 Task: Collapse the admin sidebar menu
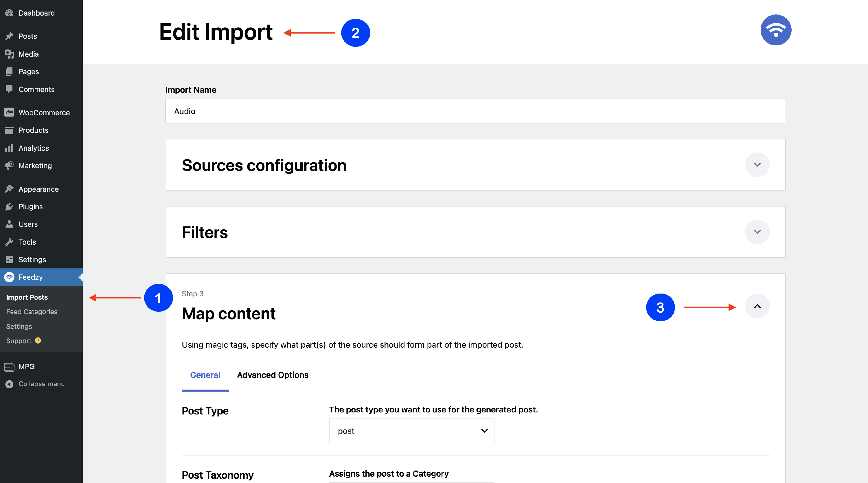[x=41, y=384]
